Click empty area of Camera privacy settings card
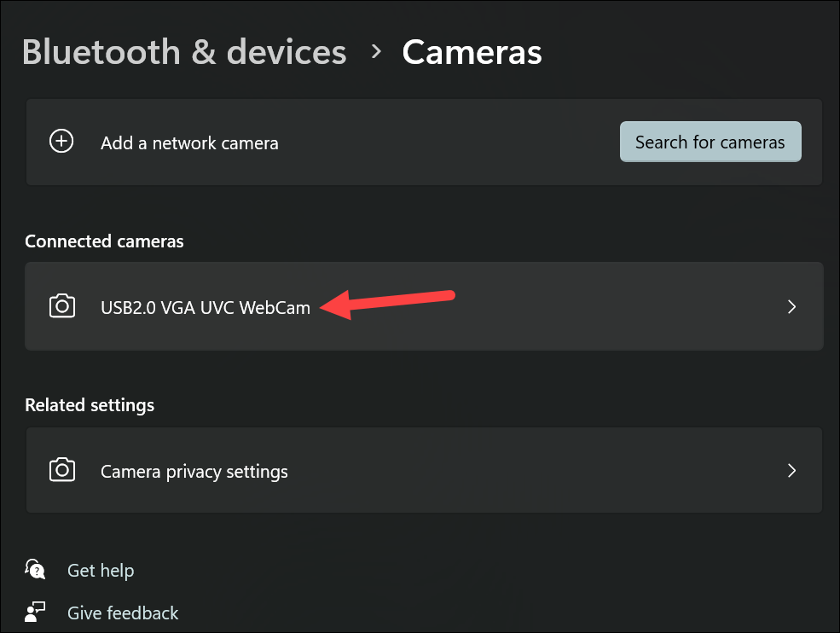The image size is (840, 633). tap(536, 471)
